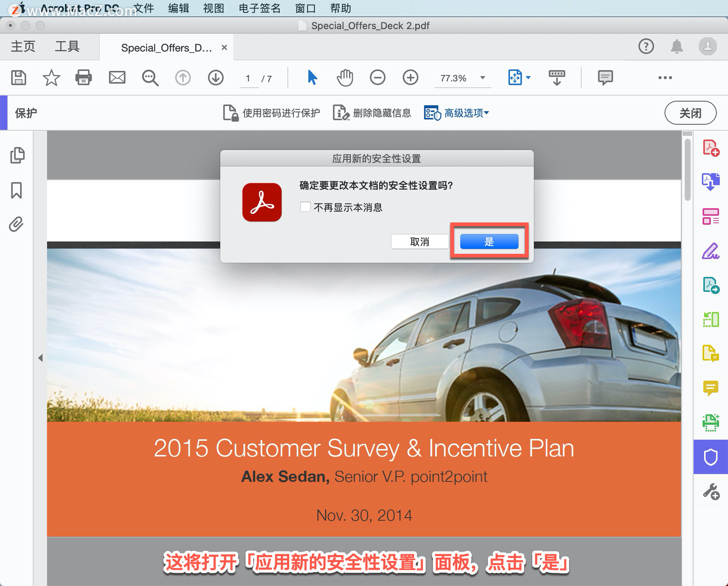
Task: Open the 帮助 menu
Action: click(340, 8)
